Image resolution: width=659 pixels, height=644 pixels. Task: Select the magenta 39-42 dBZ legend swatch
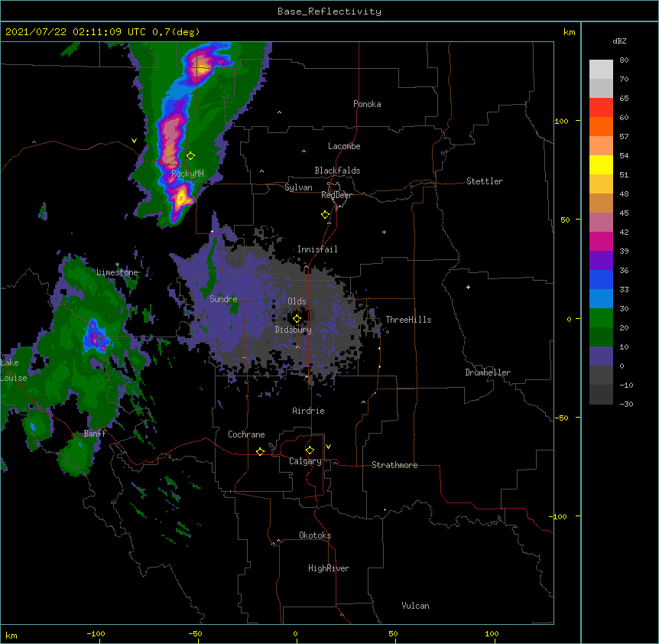(x=601, y=241)
